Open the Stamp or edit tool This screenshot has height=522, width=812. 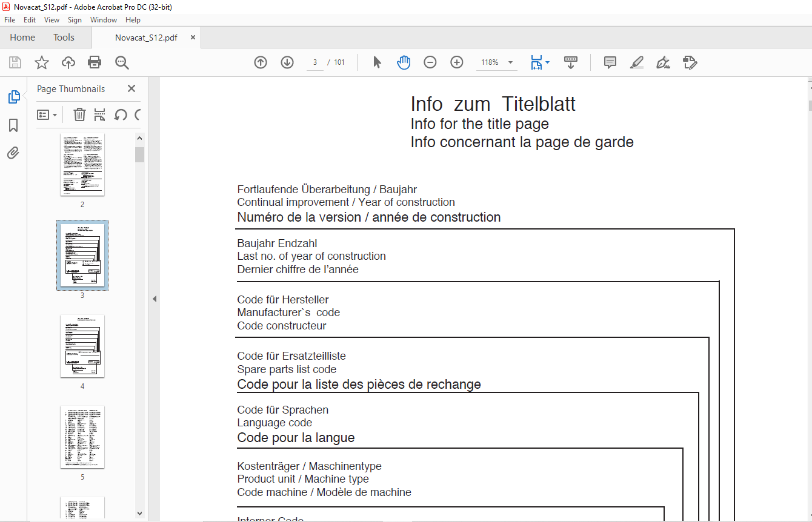690,62
